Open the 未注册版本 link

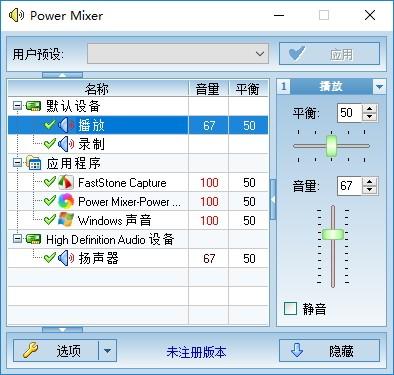[x=197, y=352]
